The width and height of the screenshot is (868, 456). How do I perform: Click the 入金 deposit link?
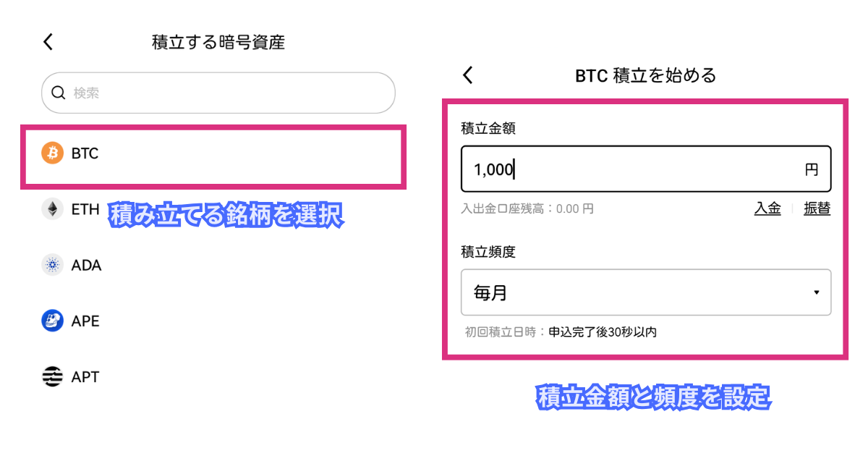click(x=767, y=208)
